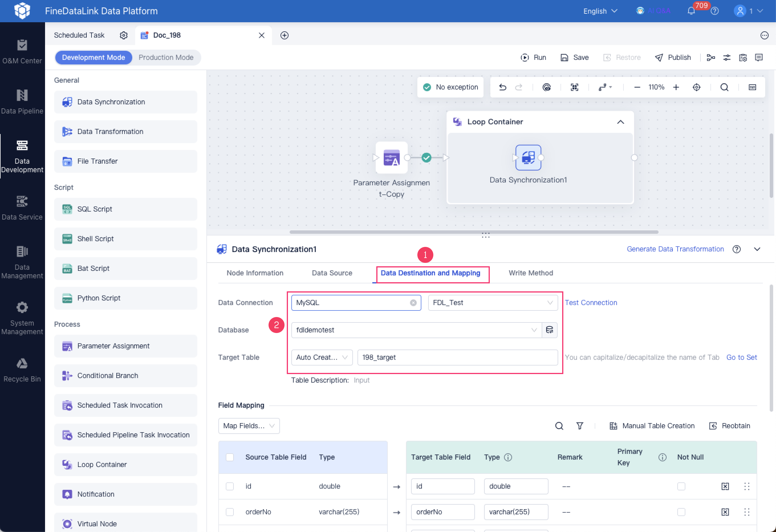This screenshot has width=776, height=532.
Task: Open Recycle Bin in sidebar
Action: [22, 370]
